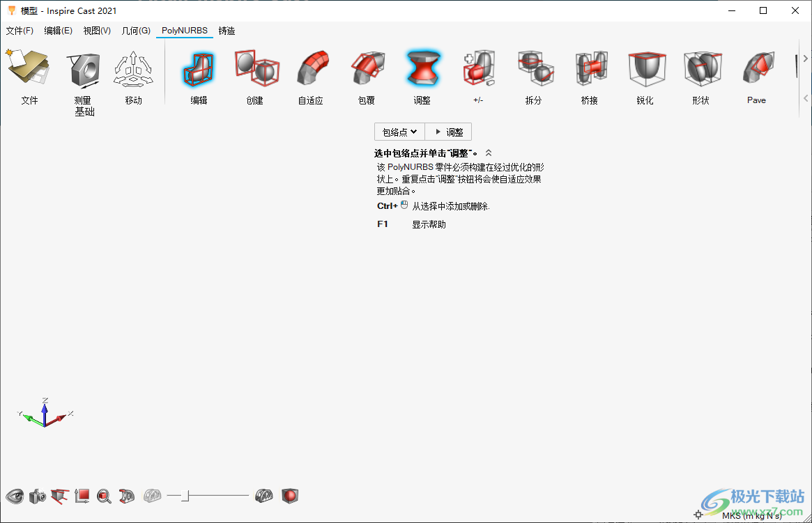This screenshot has height=523, width=812.
Task: Click the 从选择中添加或删除 hint text
Action: pyautogui.click(x=450, y=206)
